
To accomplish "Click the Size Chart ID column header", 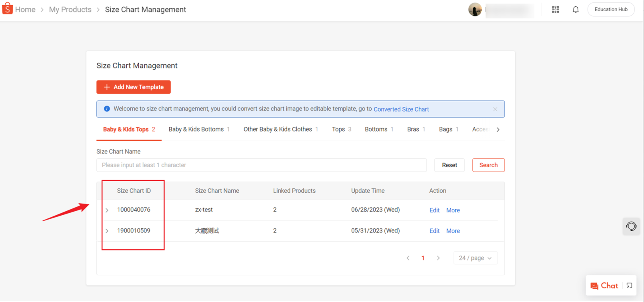I will [134, 191].
